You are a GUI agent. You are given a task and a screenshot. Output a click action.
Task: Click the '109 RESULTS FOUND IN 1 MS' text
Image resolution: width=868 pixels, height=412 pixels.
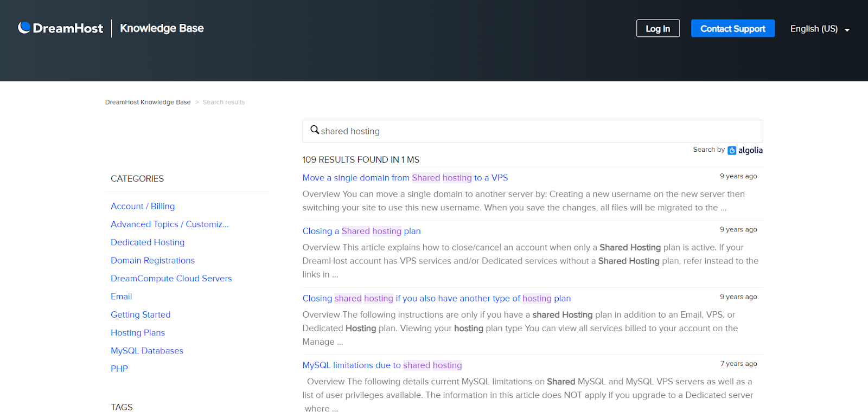(361, 159)
